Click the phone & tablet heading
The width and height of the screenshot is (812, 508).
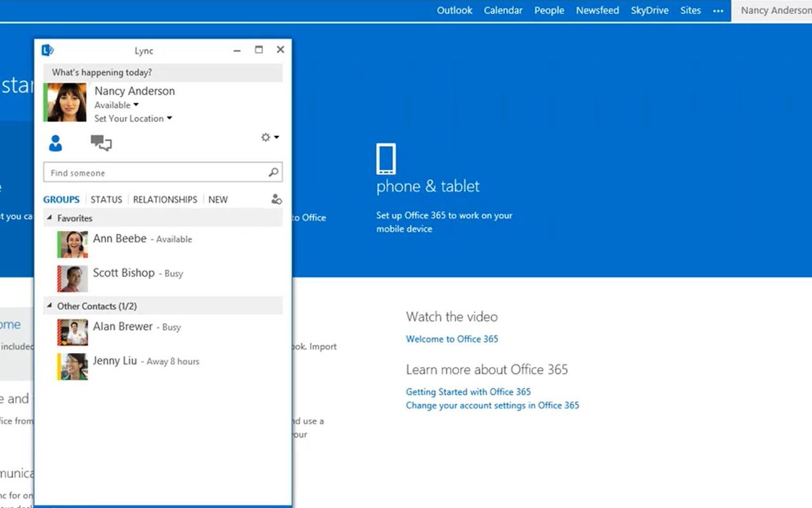coord(428,186)
